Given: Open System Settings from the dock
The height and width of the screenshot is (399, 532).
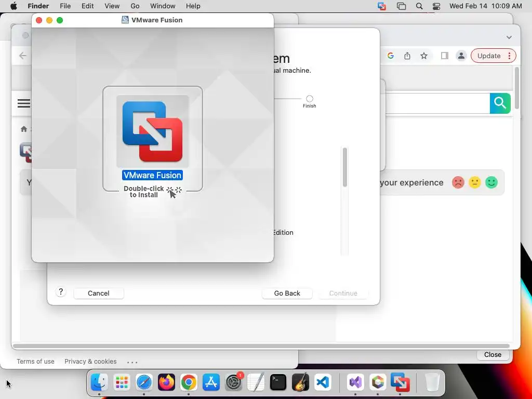Looking at the screenshot, I should point(233,382).
